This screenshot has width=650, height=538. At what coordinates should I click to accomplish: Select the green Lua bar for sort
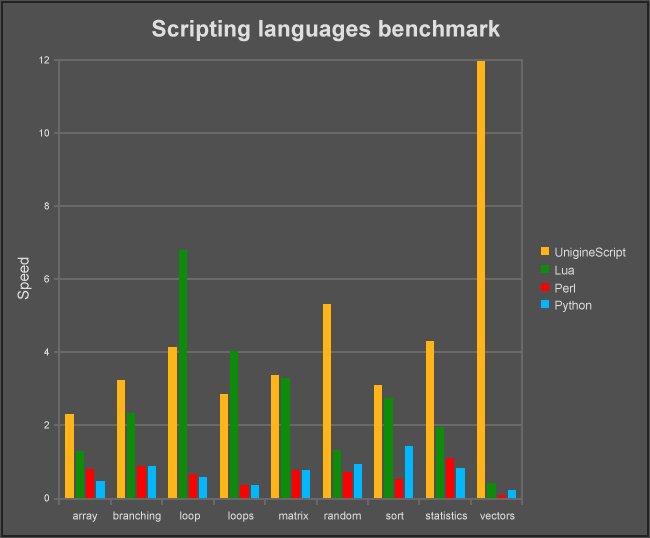(x=388, y=448)
